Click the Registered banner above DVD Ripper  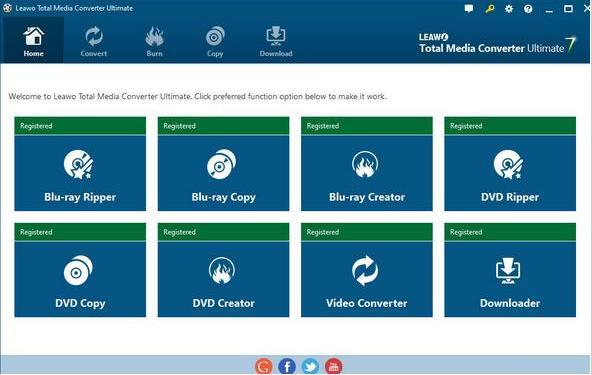coord(510,126)
